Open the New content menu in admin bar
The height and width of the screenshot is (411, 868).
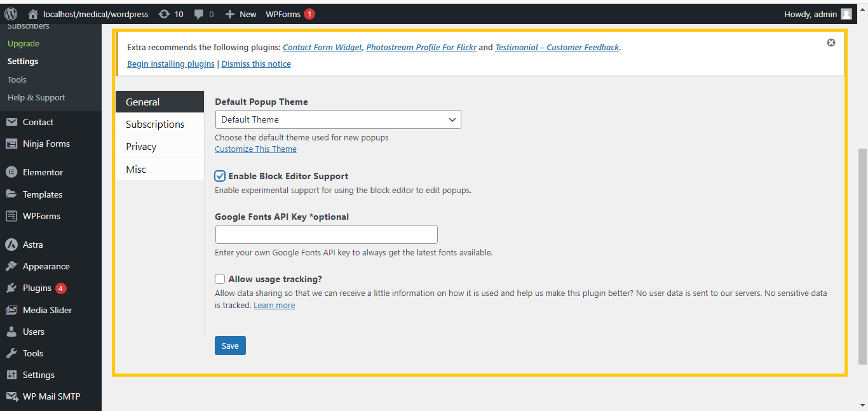click(241, 14)
